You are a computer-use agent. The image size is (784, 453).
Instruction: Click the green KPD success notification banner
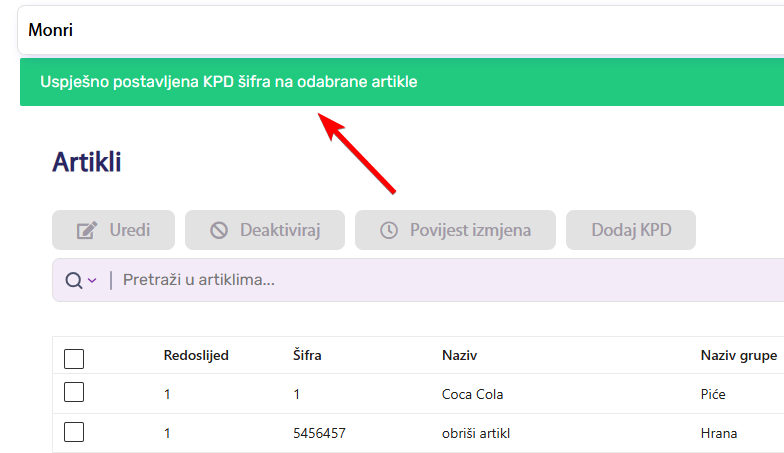tap(400, 82)
